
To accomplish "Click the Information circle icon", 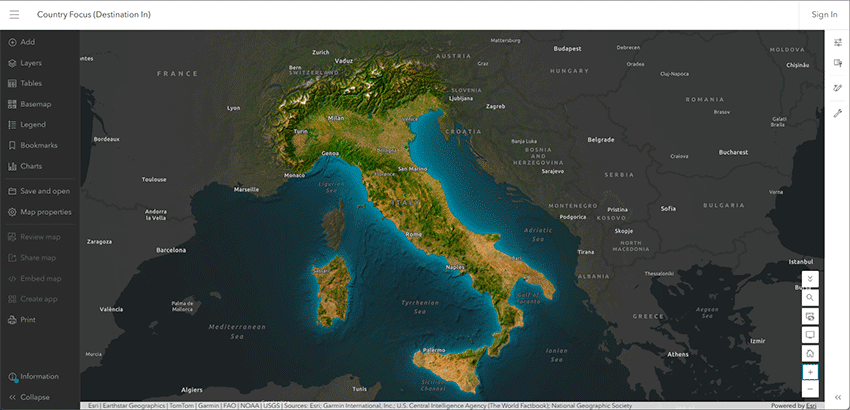I will [x=12, y=377].
